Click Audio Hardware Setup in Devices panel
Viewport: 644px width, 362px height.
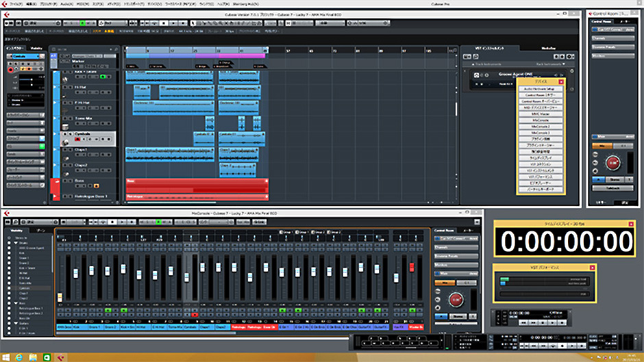(541, 89)
